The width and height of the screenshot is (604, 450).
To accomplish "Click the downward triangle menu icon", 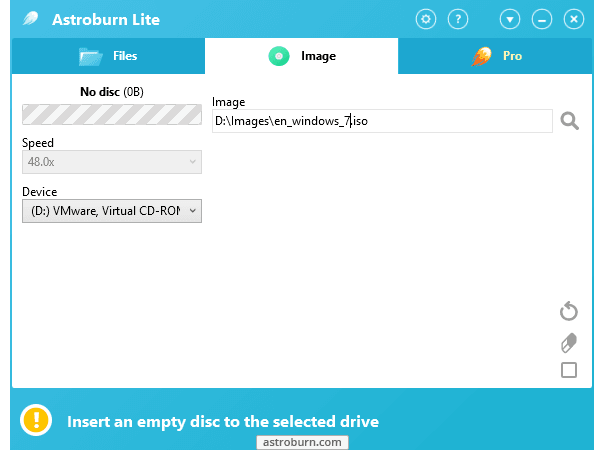I will pyautogui.click(x=510, y=19).
